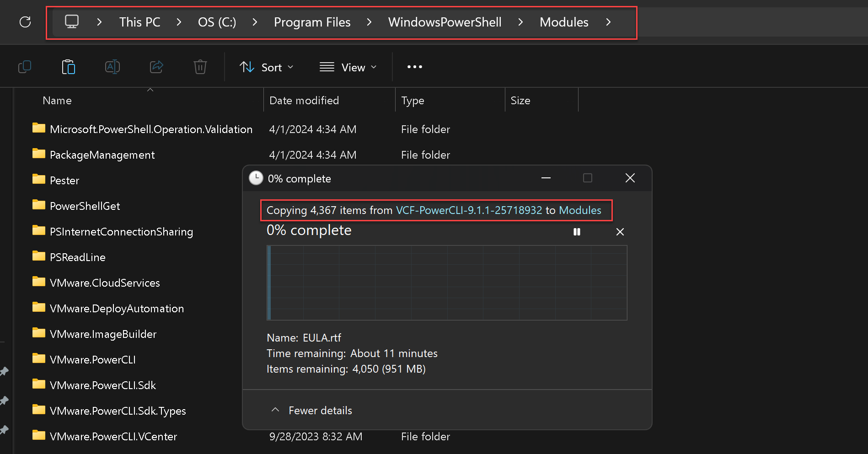Select VMware.PowerCLI.VCenter folder name
868x454 pixels.
(113, 437)
